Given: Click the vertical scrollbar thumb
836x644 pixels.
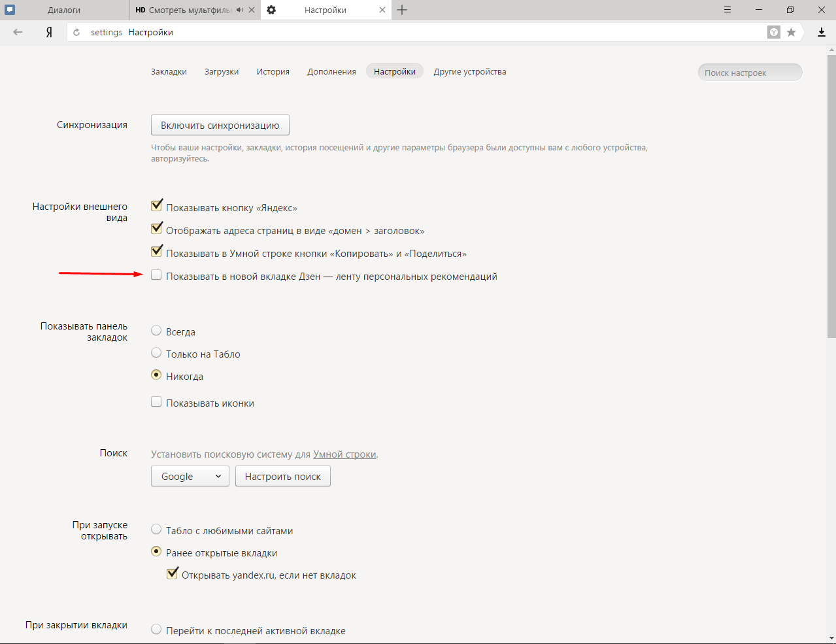Looking at the screenshot, I should click(x=831, y=196).
